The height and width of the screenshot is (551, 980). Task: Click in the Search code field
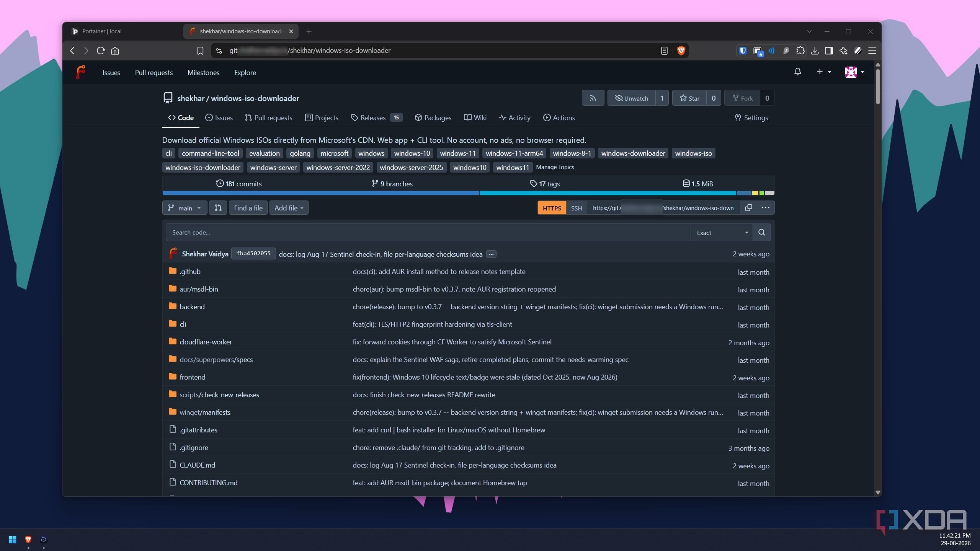(x=428, y=232)
